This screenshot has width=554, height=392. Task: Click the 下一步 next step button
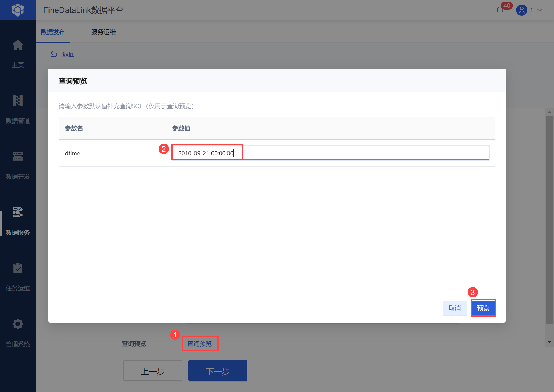click(218, 371)
